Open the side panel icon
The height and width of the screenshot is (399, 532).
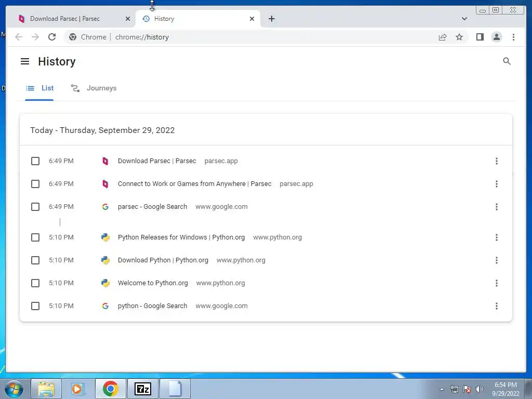tap(480, 37)
